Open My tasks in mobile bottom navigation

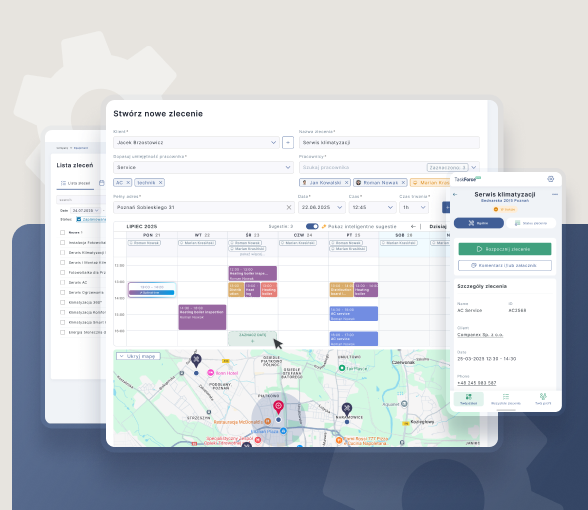[x=469, y=399]
